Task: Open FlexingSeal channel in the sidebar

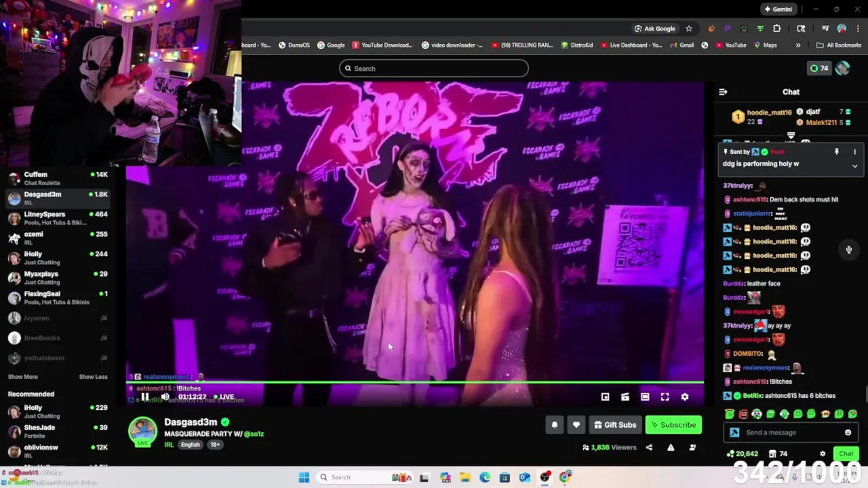Action: (x=58, y=298)
